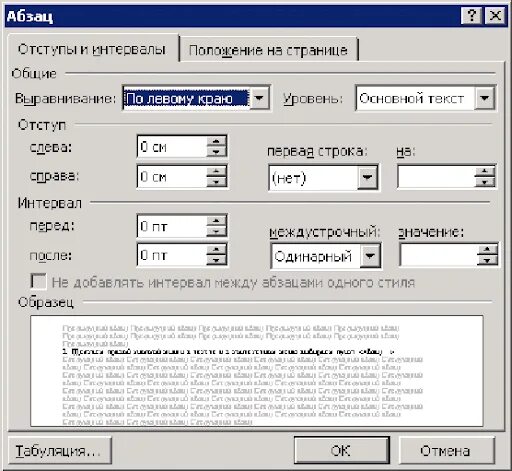512x471 pixels.
Task: Decrease the после spacing value
Action: pos(217,260)
